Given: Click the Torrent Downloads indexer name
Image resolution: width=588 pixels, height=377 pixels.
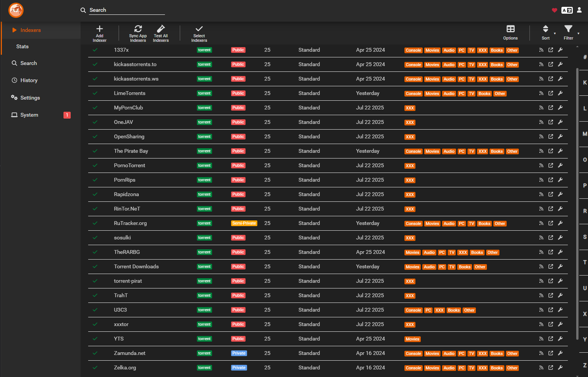Looking at the screenshot, I should 136,266.
